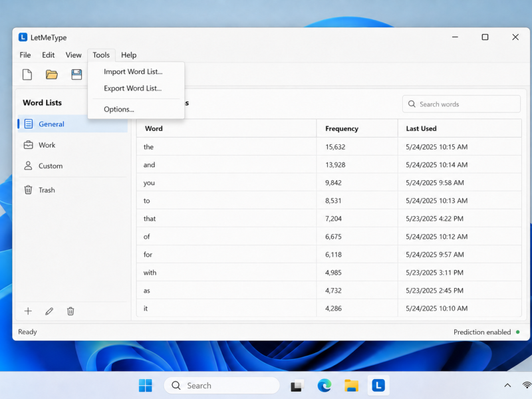Viewport: 532px width, 399px height.
Task: Select the General word list
Action: point(72,124)
